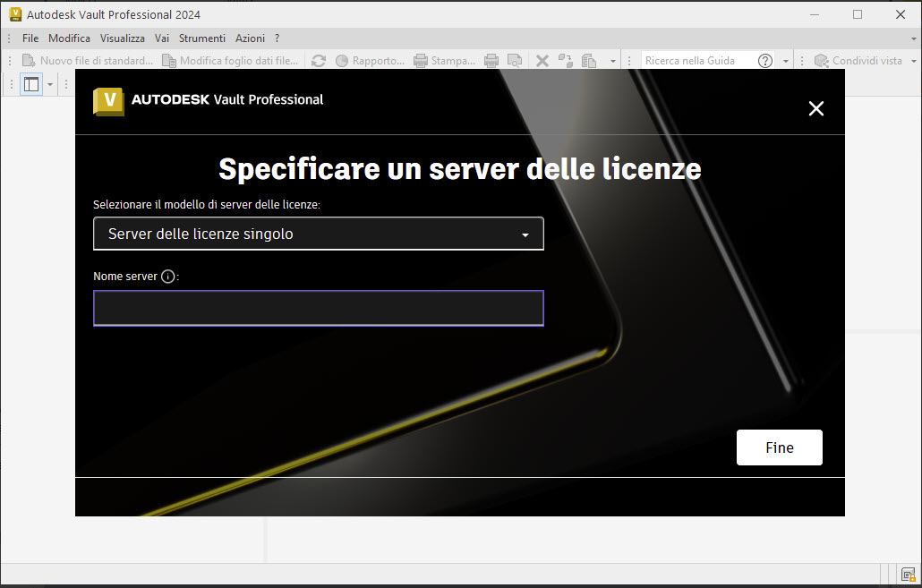Click the move/rename icon next to the delete X
The width and height of the screenshot is (922, 588).
coord(566,61)
